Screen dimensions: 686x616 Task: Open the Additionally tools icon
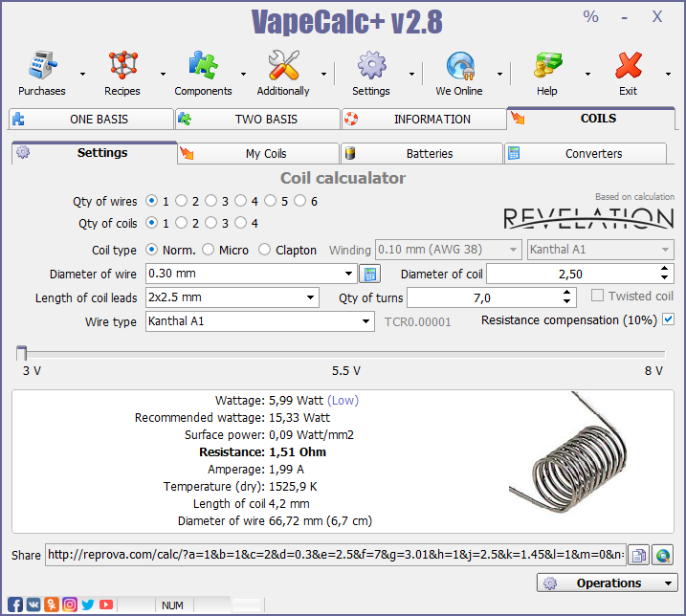[x=283, y=65]
